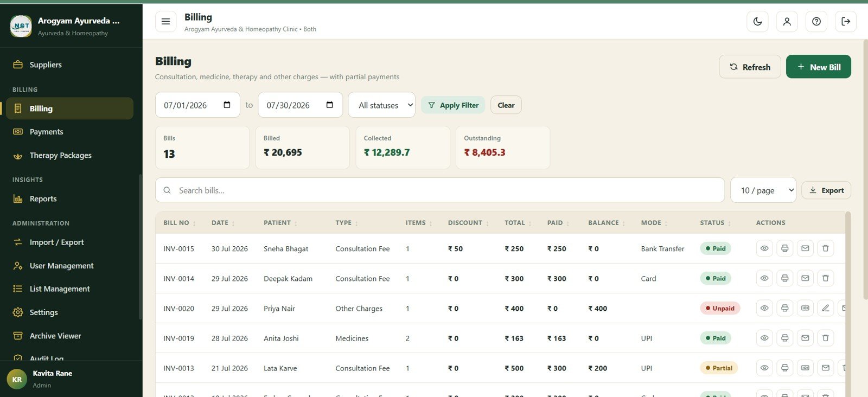Open the calendar picker for end date 07/30/2026
868x397 pixels.
[x=329, y=105]
